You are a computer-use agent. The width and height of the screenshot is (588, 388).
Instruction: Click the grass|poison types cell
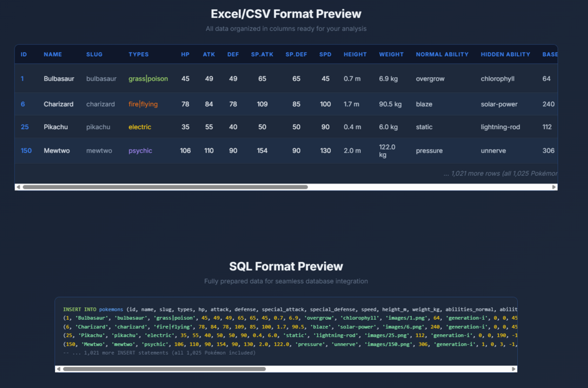coord(148,79)
